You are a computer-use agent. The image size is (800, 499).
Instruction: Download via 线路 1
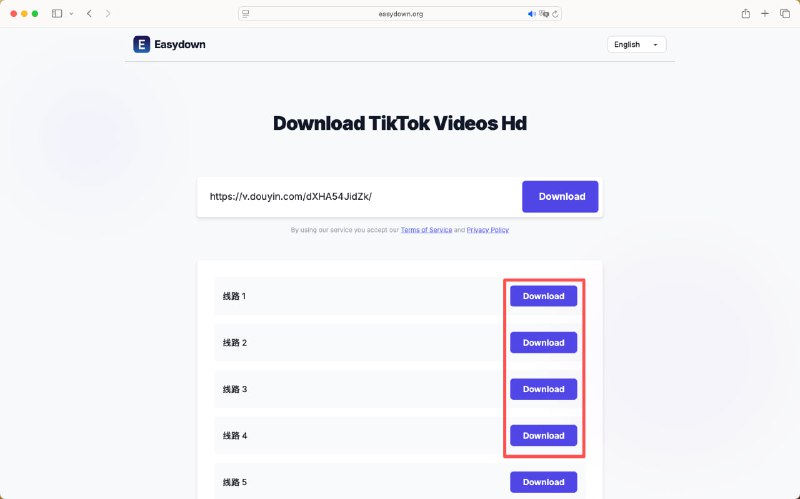point(543,296)
